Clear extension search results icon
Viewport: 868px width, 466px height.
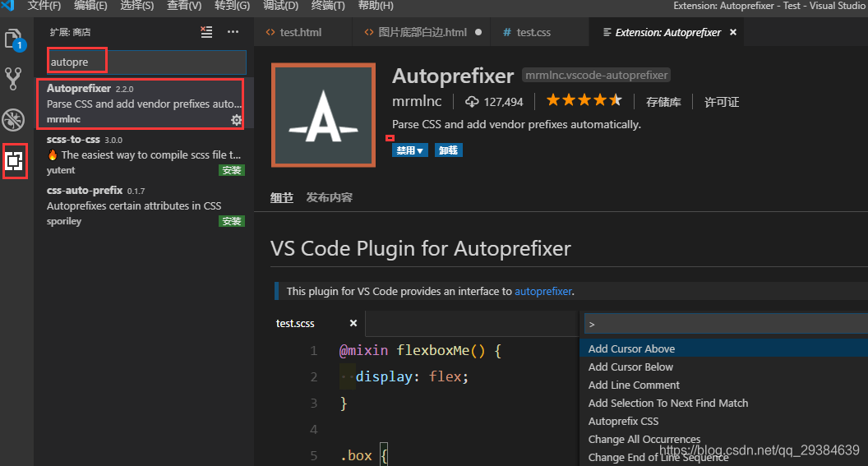pos(206,32)
